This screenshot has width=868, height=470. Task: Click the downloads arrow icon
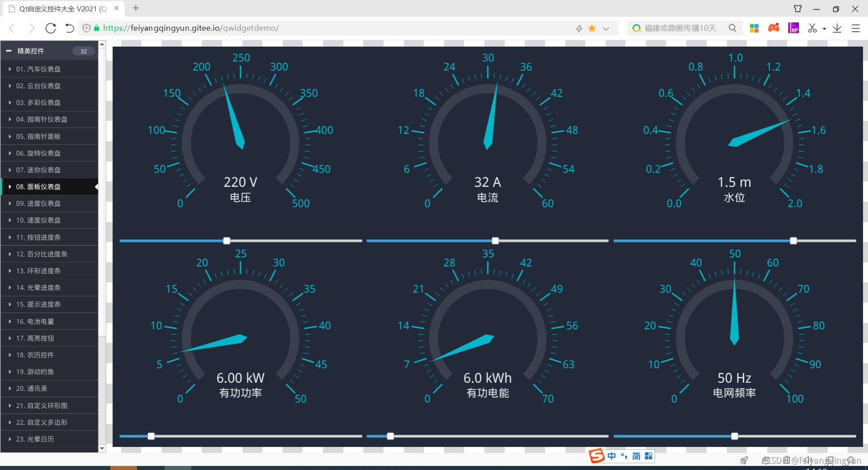coord(837,28)
